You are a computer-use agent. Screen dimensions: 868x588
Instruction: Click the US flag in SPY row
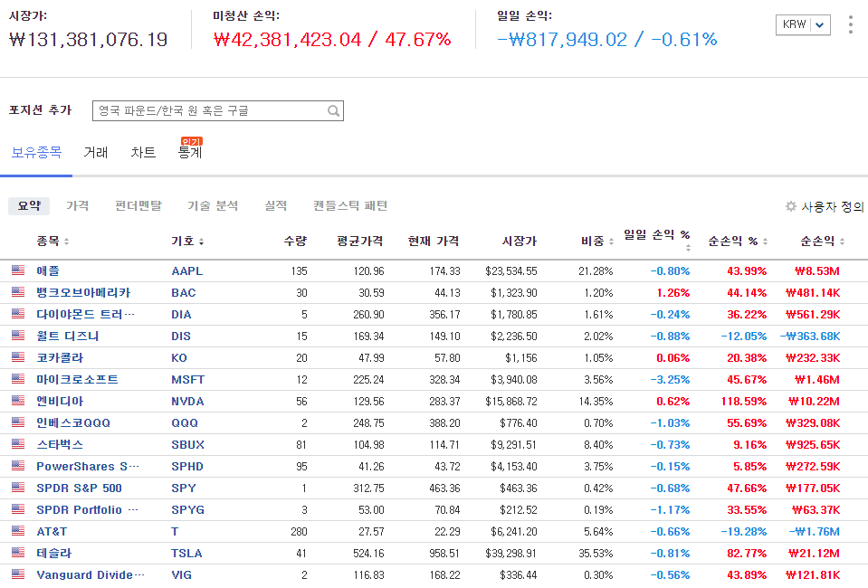tap(18, 487)
